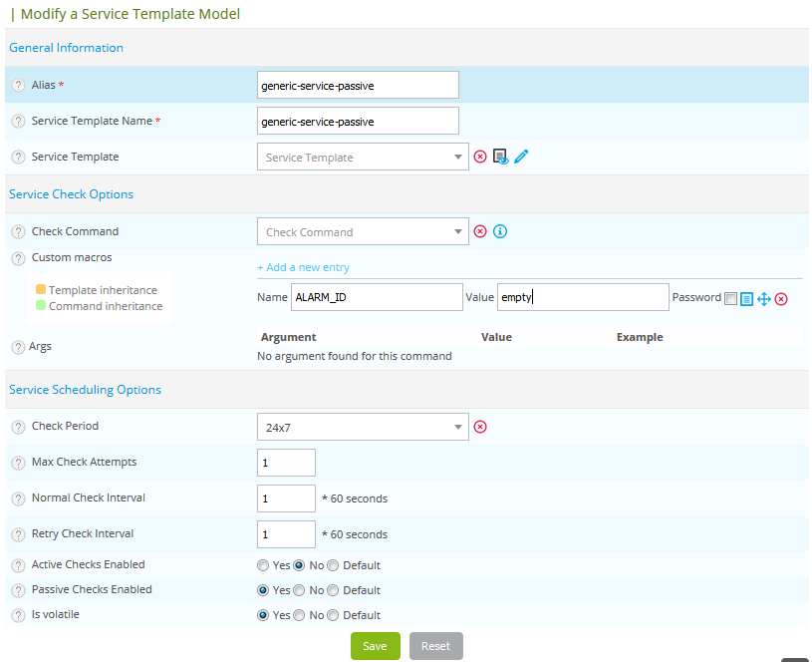Open the ALARM_ID macro description icon
This screenshot has width=812, height=662.
(x=746, y=298)
